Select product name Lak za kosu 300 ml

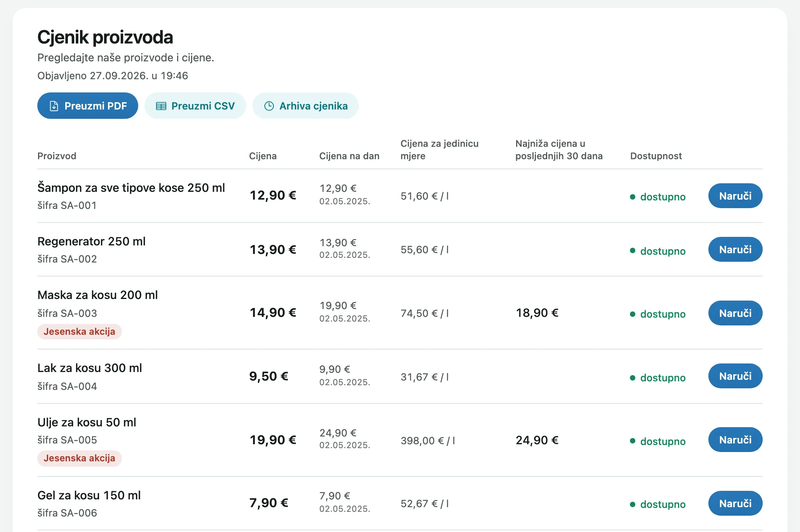pos(90,368)
